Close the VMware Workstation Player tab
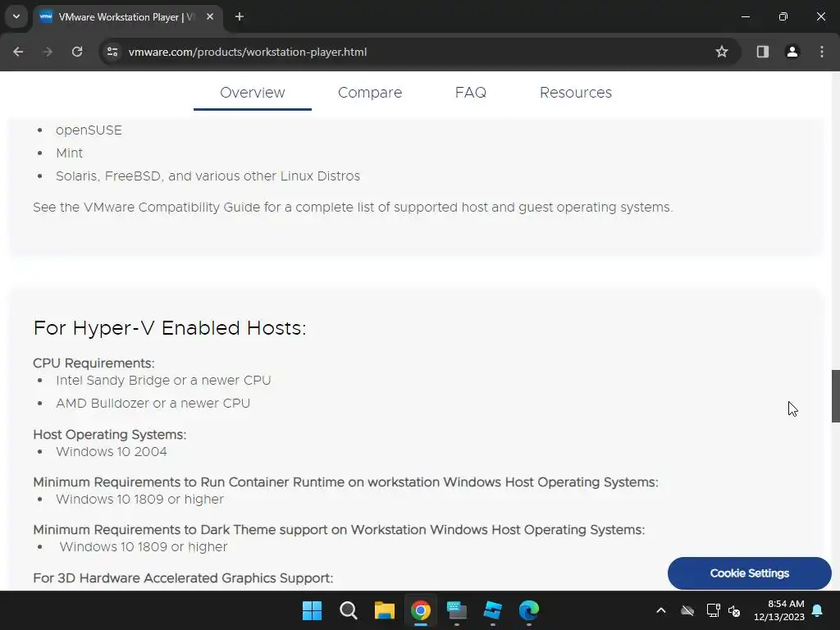Viewport: 840px width, 630px height. coord(210,16)
